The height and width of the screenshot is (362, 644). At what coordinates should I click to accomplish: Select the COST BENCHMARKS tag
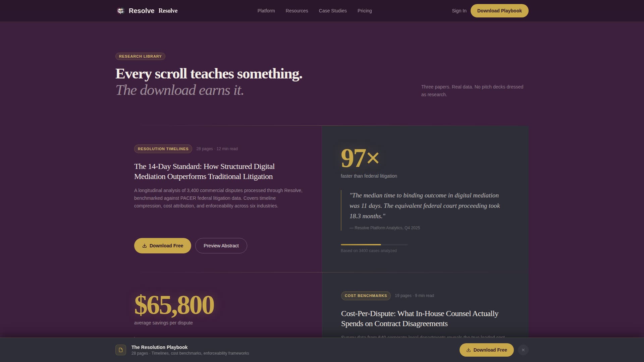366,296
